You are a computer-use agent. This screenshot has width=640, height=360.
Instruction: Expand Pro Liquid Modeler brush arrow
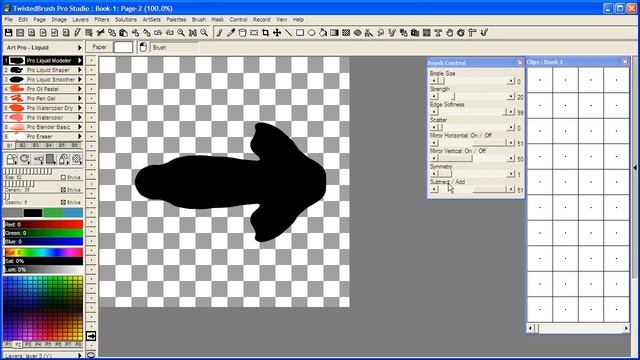point(80,60)
